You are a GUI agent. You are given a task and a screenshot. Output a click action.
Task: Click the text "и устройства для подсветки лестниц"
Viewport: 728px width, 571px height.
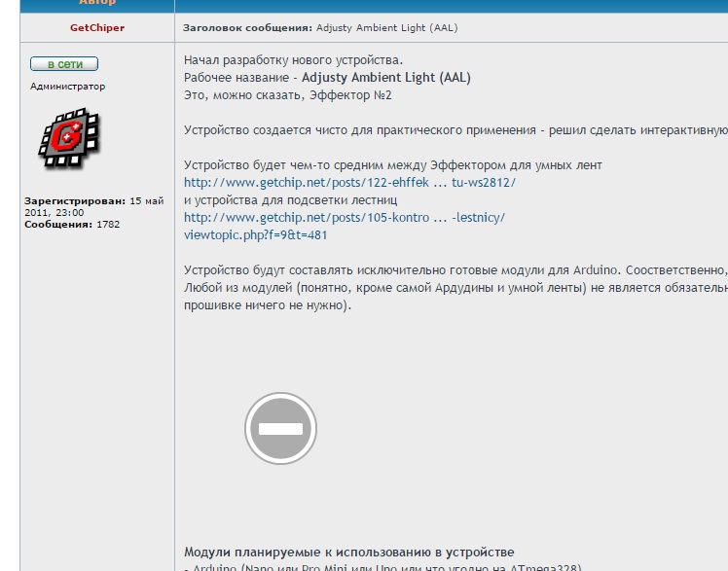(x=290, y=199)
